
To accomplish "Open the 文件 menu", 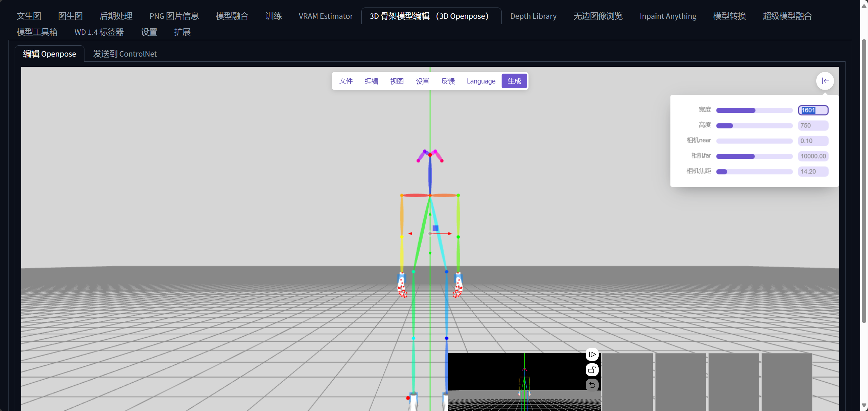I will tap(346, 81).
